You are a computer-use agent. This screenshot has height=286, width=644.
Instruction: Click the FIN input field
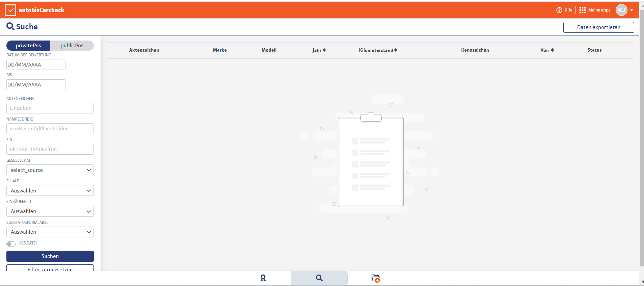50,149
